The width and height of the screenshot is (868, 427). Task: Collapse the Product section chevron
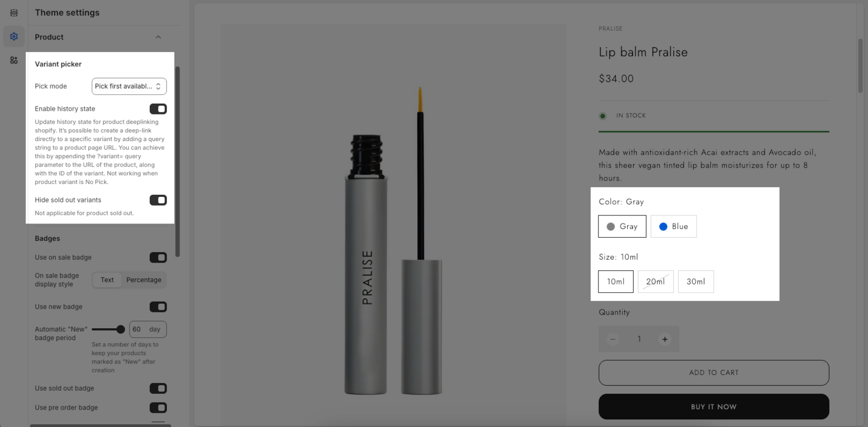click(158, 37)
